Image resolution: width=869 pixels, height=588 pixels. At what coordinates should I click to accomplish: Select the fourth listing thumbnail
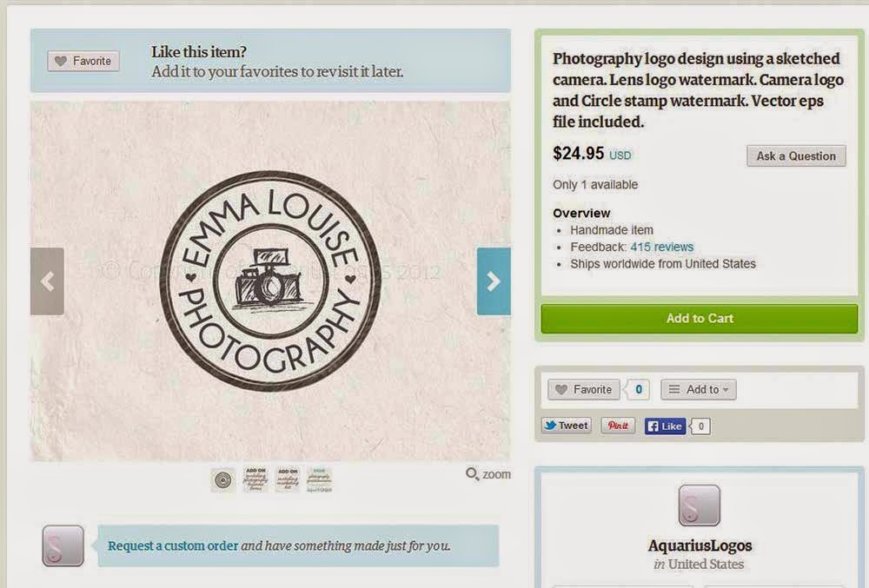319,479
